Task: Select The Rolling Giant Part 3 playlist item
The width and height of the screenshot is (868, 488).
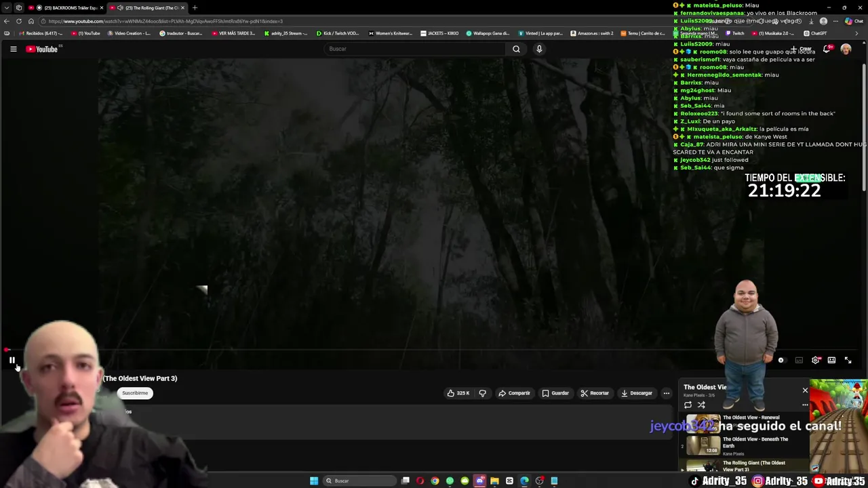Action: pos(745,466)
